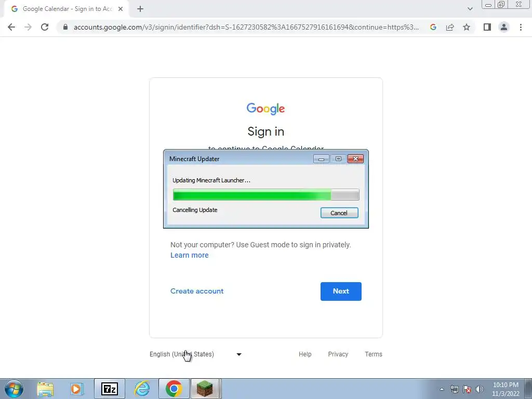Open the Chrome profile avatar
532x399 pixels.
coord(504,27)
